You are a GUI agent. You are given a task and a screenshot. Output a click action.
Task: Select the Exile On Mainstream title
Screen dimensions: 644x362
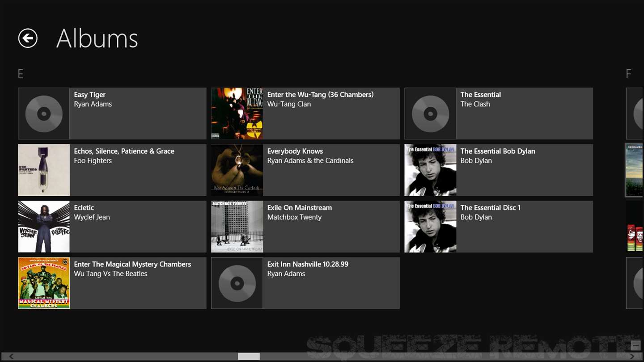tap(299, 208)
